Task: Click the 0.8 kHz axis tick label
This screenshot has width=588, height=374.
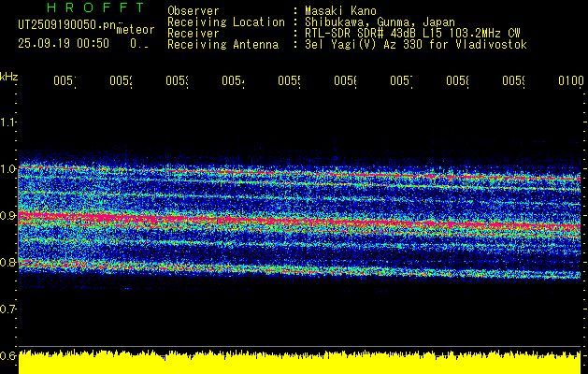Action: (x=7, y=262)
